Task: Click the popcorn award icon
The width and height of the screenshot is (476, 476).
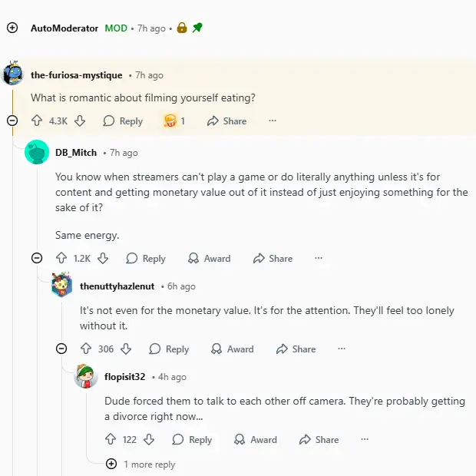Action: click(x=170, y=121)
